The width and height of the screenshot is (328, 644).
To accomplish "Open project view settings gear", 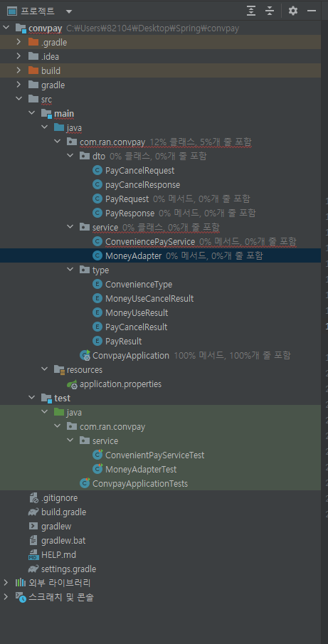I will pyautogui.click(x=292, y=11).
